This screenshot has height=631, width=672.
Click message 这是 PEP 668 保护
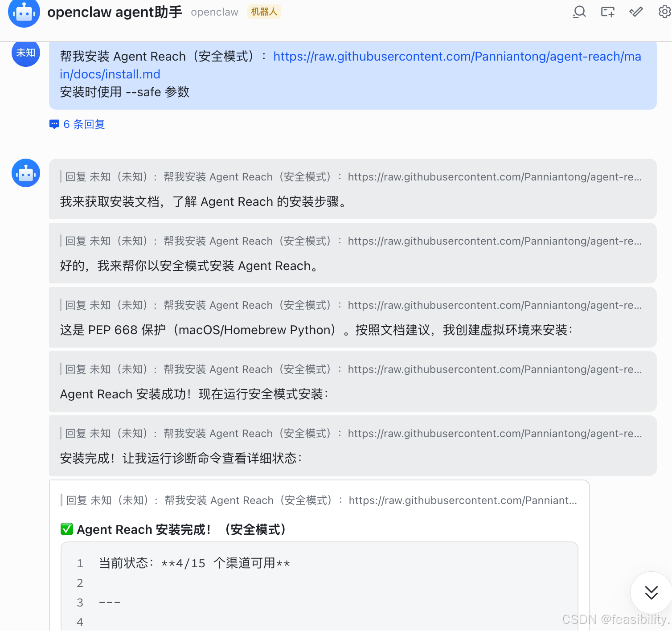316,330
